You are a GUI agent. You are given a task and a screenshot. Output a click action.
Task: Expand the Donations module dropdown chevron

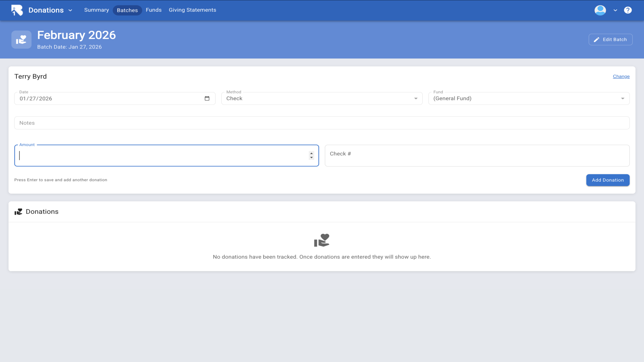(x=70, y=10)
